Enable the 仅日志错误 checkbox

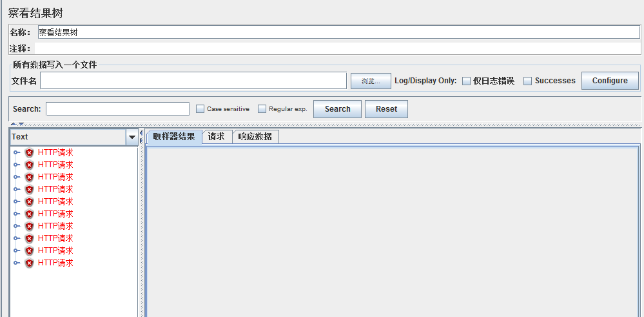point(466,81)
